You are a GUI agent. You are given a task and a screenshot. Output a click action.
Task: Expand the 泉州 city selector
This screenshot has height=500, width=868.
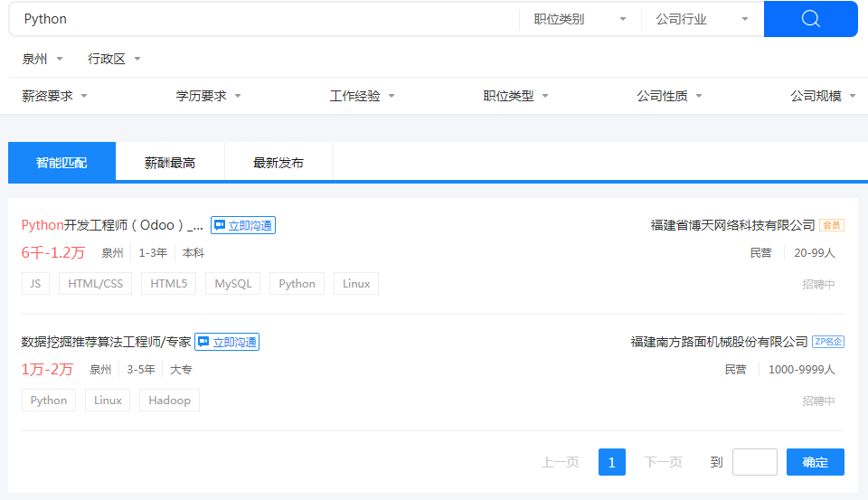pos(42,59)
